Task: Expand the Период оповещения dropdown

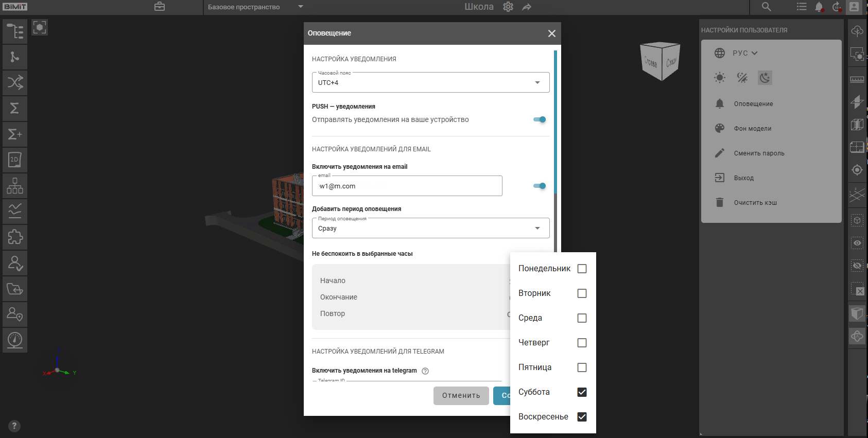Action: pyautogui.click(x=430, y=228)
